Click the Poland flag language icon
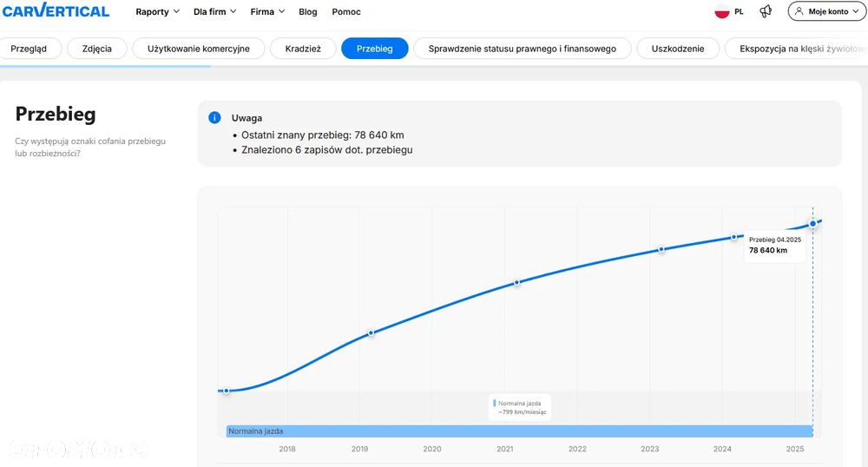The height and width of the screenshot is (467, 868). (721, 12)
